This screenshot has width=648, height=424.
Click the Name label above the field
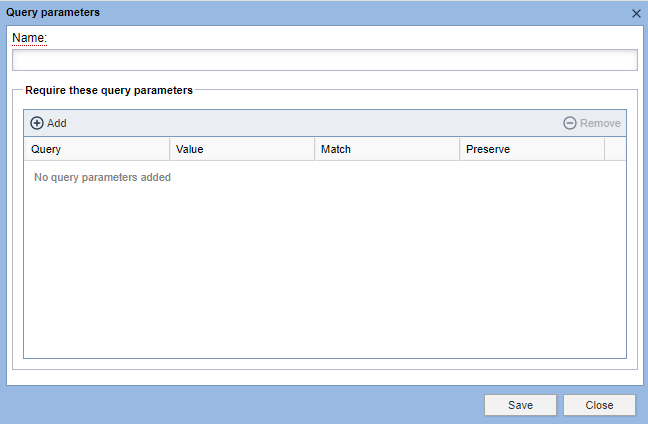30,38
